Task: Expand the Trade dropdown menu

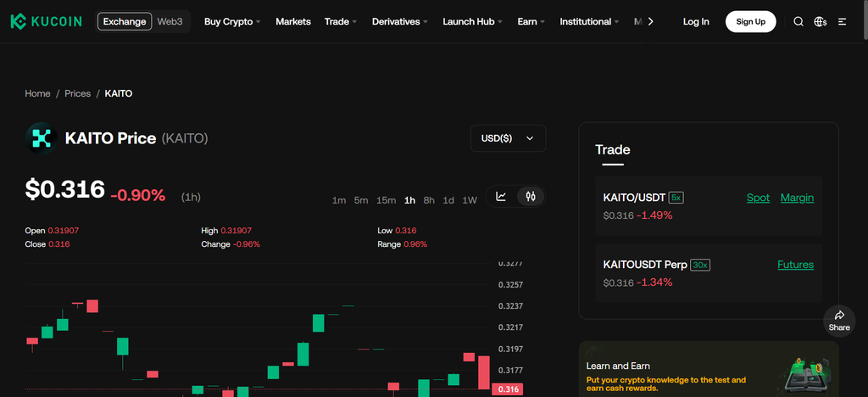Action: (341, 21)
